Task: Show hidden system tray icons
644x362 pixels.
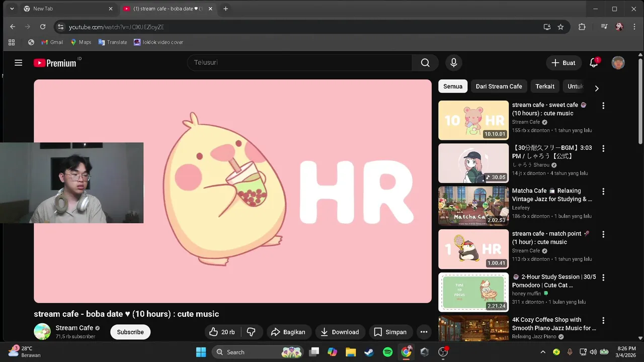Action: 542,352
